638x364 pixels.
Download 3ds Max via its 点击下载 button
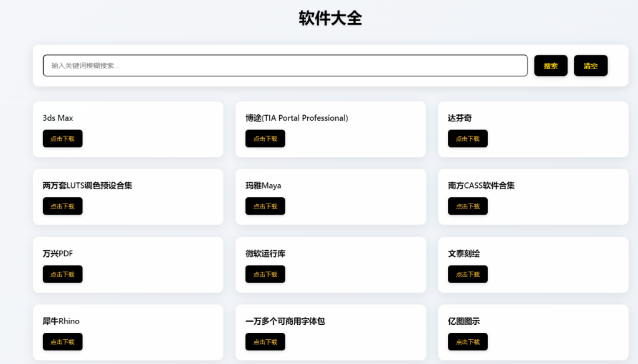pos(63,139)
